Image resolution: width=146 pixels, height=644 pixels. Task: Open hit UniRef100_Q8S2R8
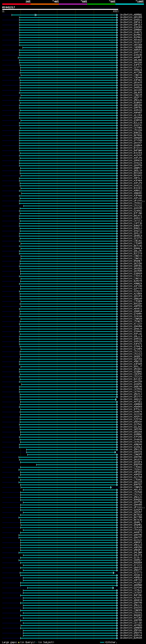(131, 17)
